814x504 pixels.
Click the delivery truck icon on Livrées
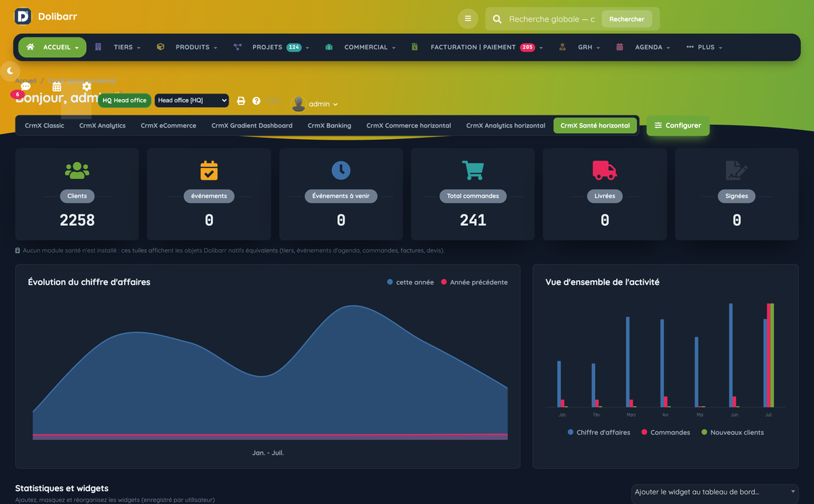point(604,170)
